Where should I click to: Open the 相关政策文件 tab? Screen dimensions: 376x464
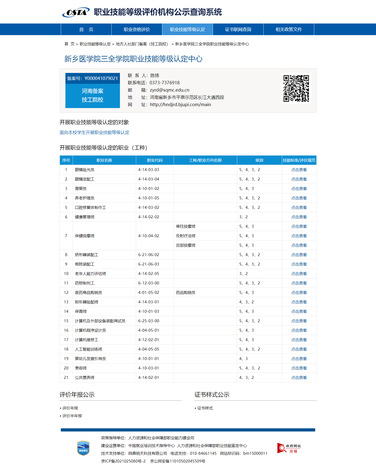tap(289, 29)
